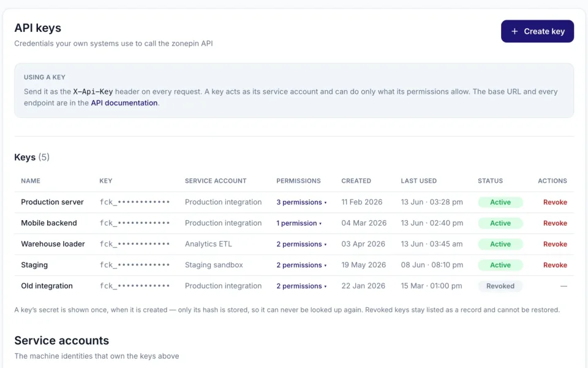Expand permissions for Old integration key
Viewport: 588px width, 368px height.
click(301, 286)
